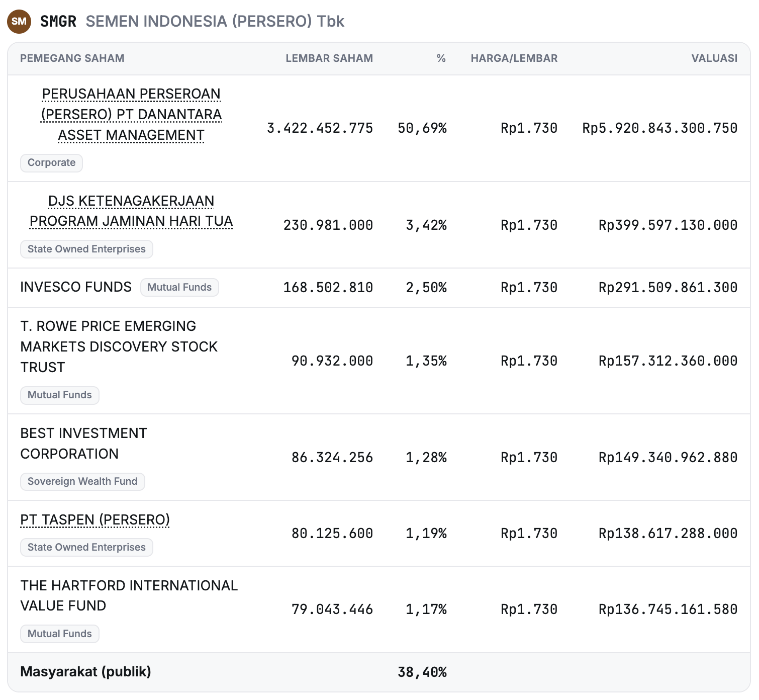The image size is (759, 700).
Task: Click the Rp149.340.962.880 valuation
Action: tap(668, 457)
